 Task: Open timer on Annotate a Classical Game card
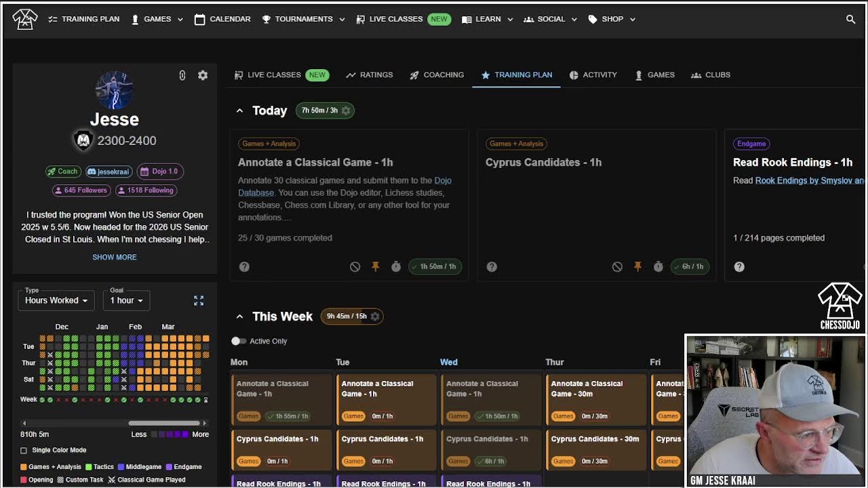[396, 266]
